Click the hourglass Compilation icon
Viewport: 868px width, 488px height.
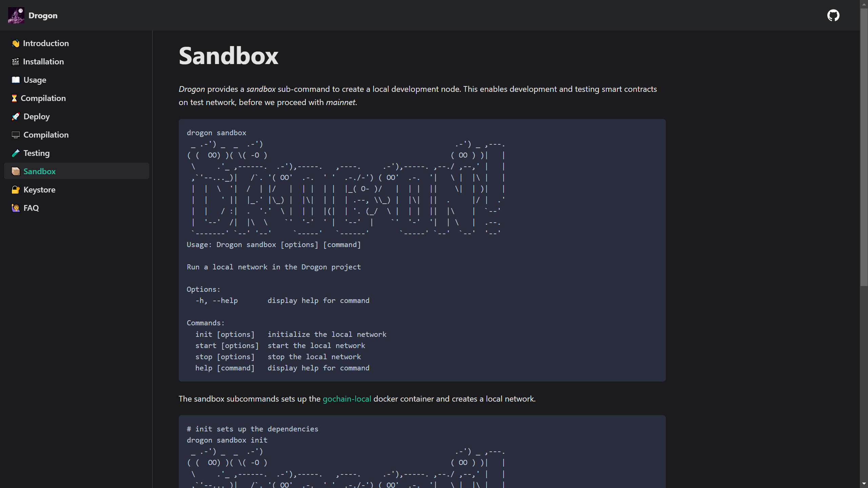pyautogui.click(x=14, y=98)
